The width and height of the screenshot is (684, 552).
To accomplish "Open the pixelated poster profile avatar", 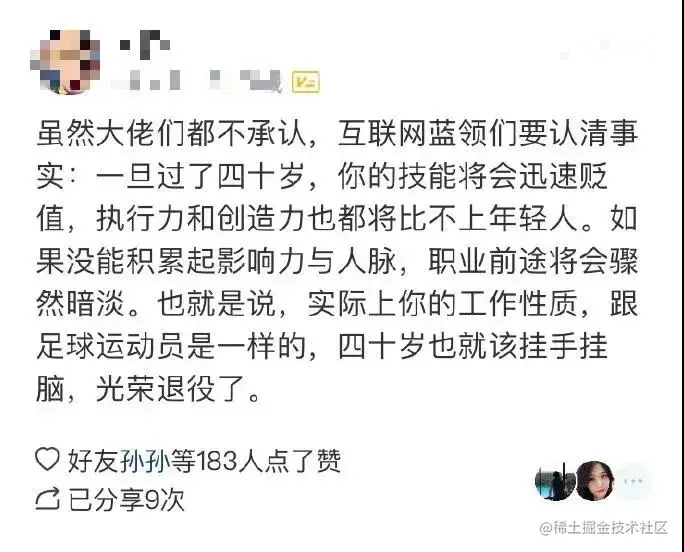I will click(65, 61).
